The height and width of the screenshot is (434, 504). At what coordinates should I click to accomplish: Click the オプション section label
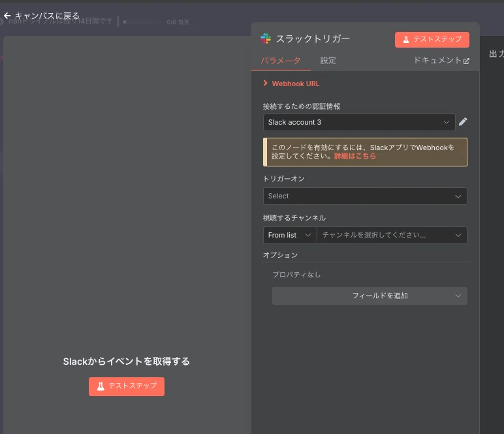[280, 255]
